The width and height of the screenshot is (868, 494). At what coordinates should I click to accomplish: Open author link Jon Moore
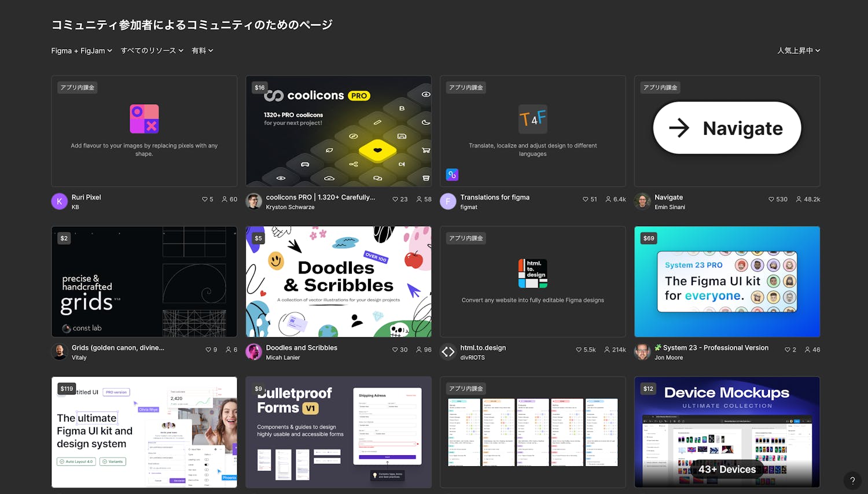pyautogui.click(x=669, y=357)
